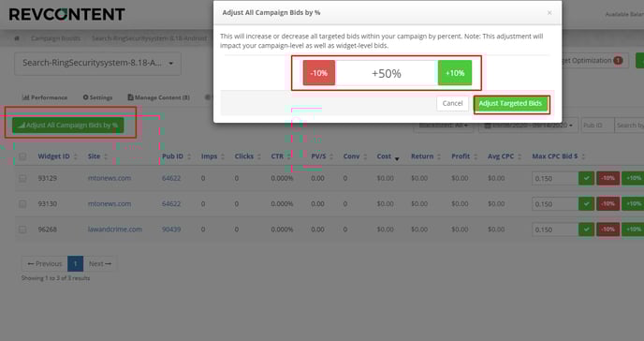This screenshot has height=341, width=644.
Task: Confirm with Adjust Targeted Bids button
Action: pos(511,104)
